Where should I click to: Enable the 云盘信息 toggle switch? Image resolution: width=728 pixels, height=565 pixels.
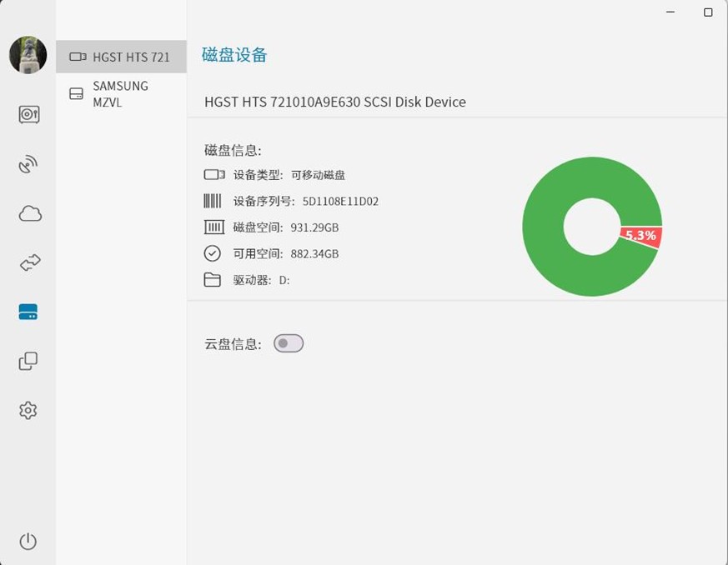pyautogui.click(x=289, y=343)
